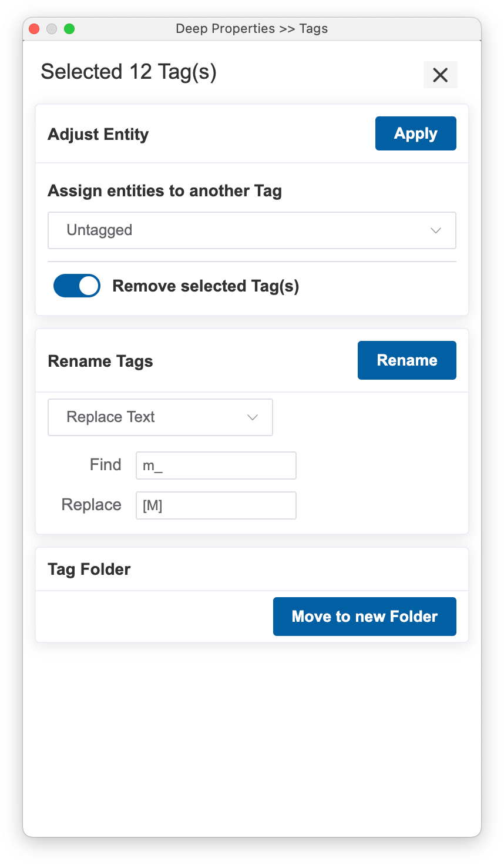Image resolution: width=504 pixels, height=864 pixels.
Task: Select the Adjust Entity section header
Action: point(98,134)
